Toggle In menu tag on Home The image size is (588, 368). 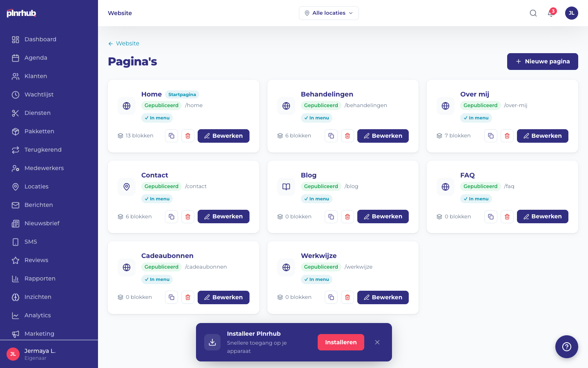click(157, 118)
